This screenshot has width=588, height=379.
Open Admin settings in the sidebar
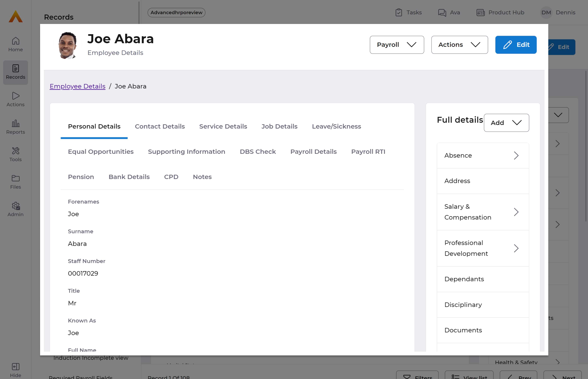16,209
